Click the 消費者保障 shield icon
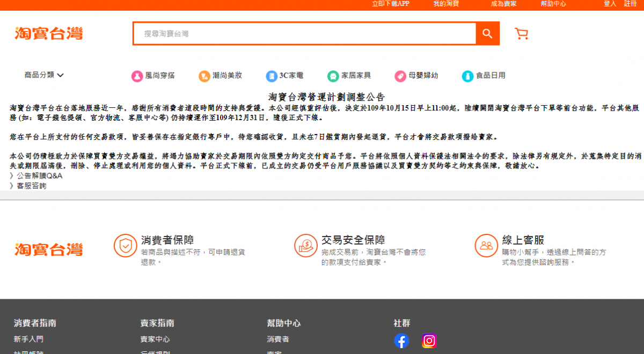This screenshot has height=354, width=644. [x=126, y=246]
